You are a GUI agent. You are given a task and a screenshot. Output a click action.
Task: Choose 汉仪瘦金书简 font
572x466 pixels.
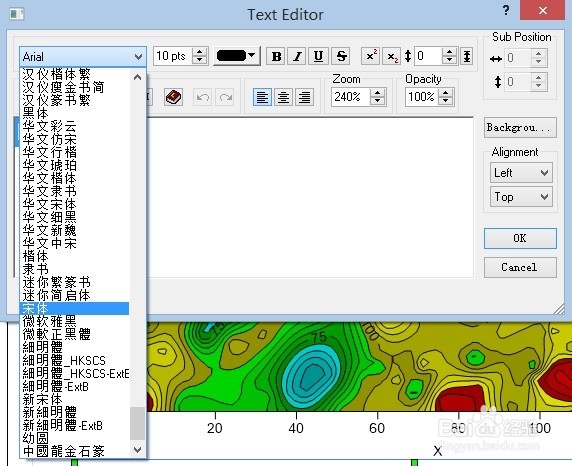point(74,87)
